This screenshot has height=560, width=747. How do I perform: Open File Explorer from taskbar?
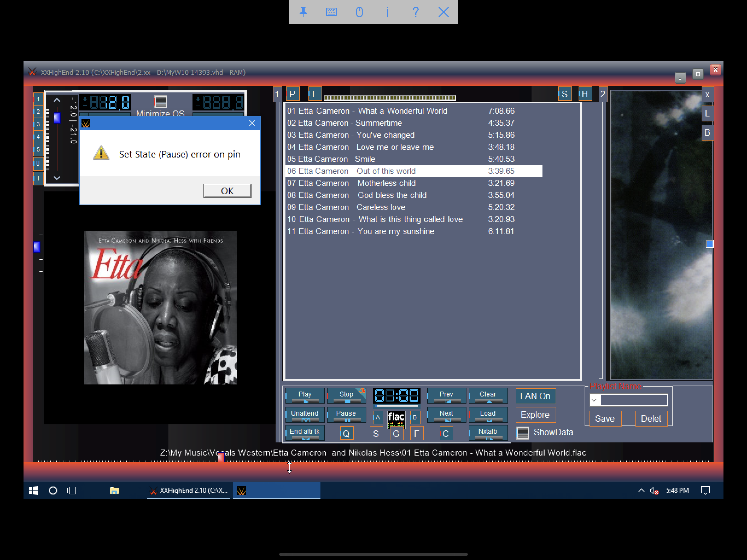click(114, 491)
